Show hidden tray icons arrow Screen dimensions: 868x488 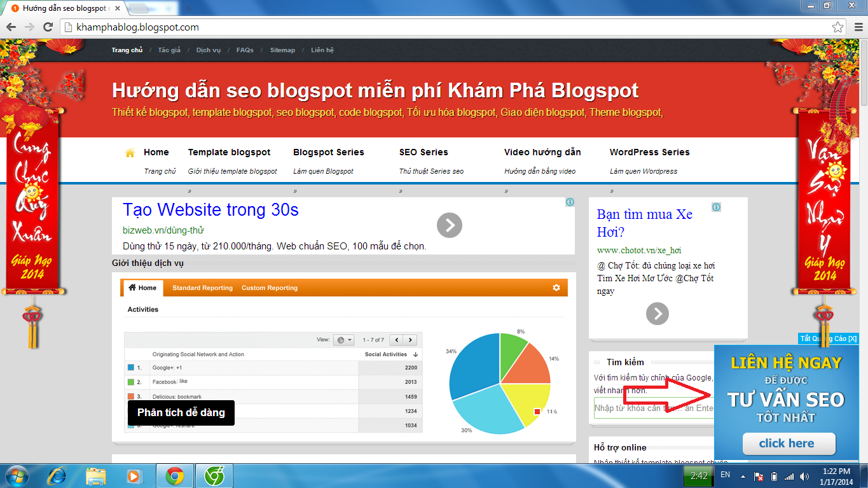[743, 476]
